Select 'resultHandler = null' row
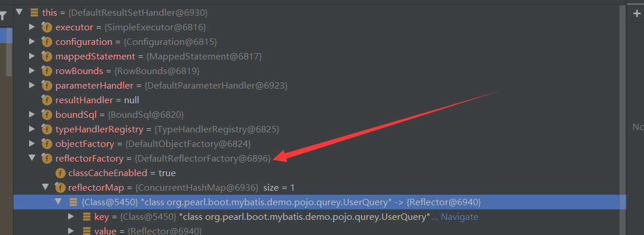 (x=320, y=100)
